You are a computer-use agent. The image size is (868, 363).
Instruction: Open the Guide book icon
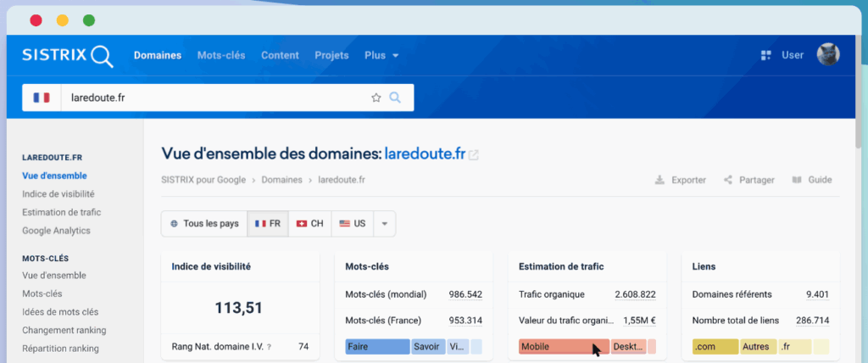[796, 180]
